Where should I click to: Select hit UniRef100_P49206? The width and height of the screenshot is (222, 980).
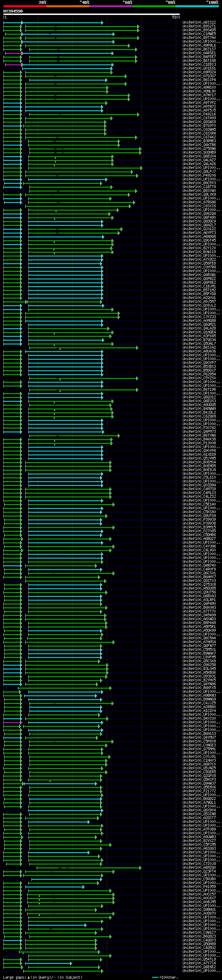[x=199, y=175]
